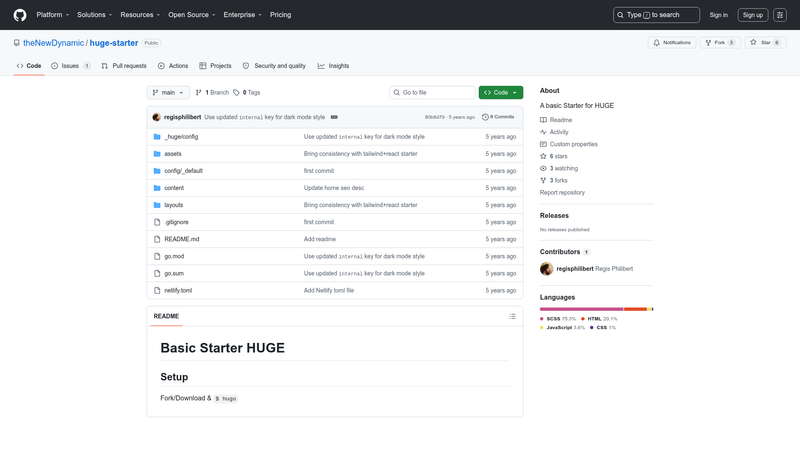The width and height of the screenshot is (800, 450).
Task: Open the netlify.toml file name
Action: point(178,290)
